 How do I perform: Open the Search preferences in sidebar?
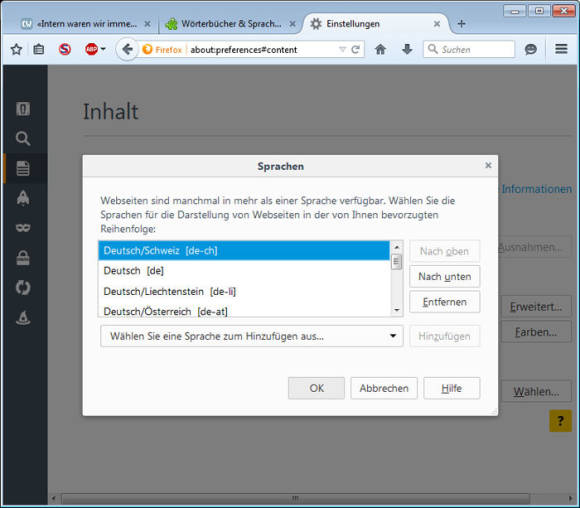(x=23, y=138)
